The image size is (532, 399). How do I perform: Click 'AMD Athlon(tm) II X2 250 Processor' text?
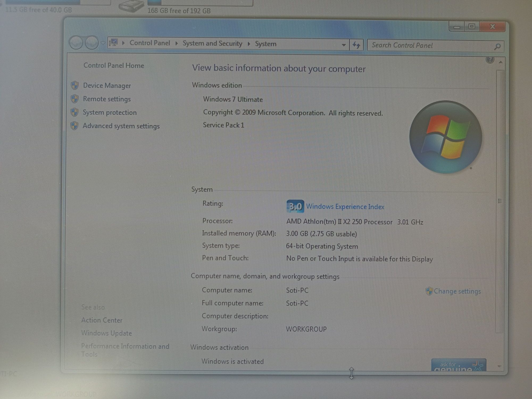click(x=339, y=222)
